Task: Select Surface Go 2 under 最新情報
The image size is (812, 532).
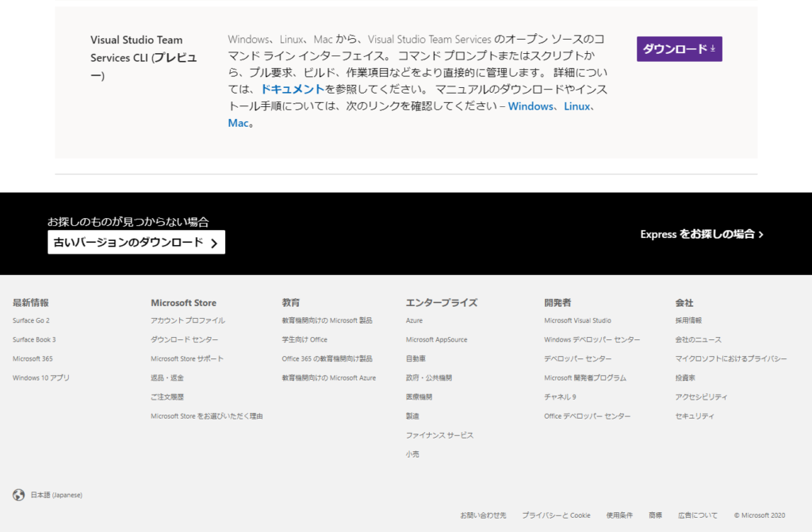Action: click(32, 320)
